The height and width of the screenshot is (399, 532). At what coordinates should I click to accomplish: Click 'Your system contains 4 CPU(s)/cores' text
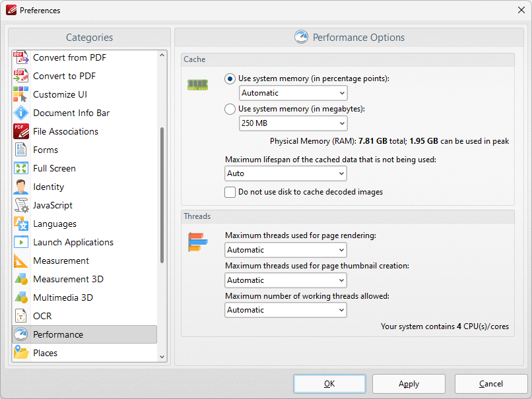tap(445, 326)
